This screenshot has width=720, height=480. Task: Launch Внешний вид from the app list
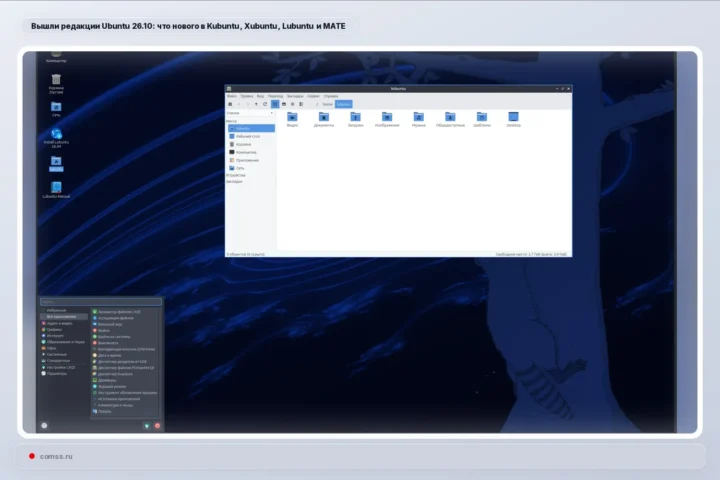125,324
